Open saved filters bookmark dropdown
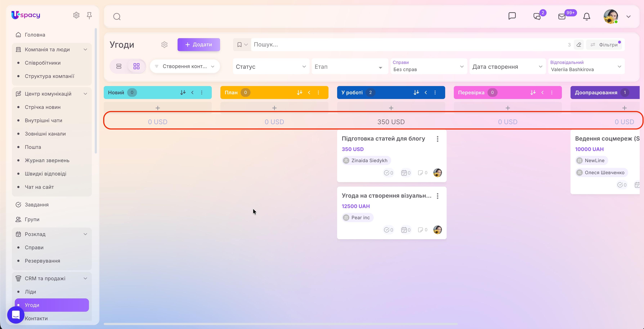644x329 pixels. pyautogui.click(x=242, y=45)
